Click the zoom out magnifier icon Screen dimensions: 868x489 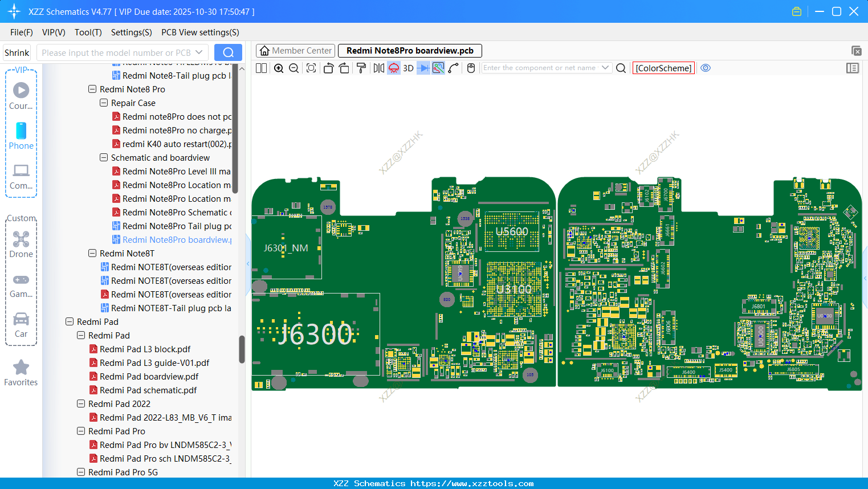(294, 68)
